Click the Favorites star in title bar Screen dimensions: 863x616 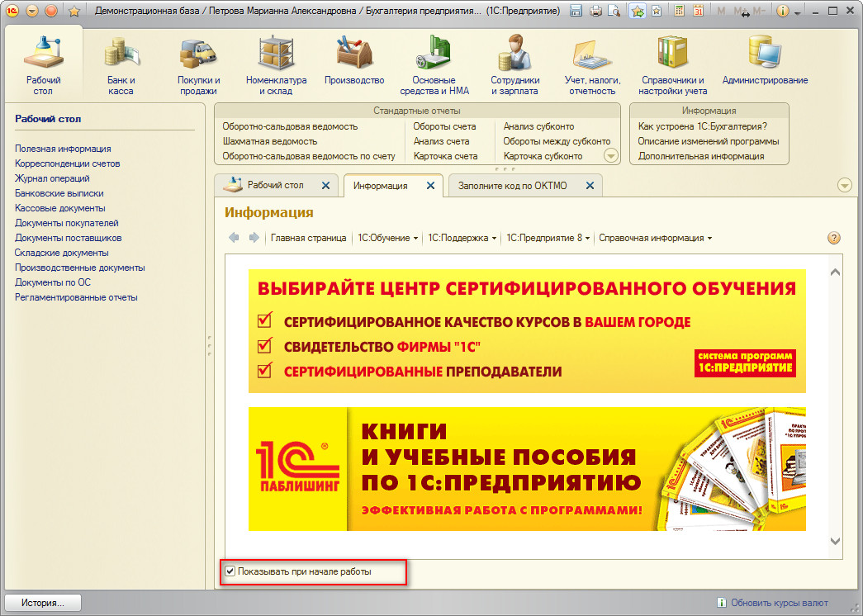click(x=73, y=11)
